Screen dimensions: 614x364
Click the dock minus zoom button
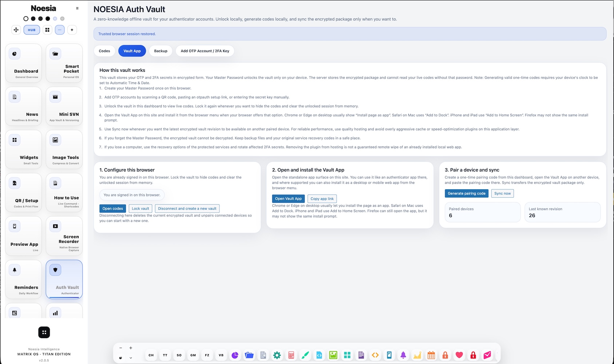pos(121,348)
